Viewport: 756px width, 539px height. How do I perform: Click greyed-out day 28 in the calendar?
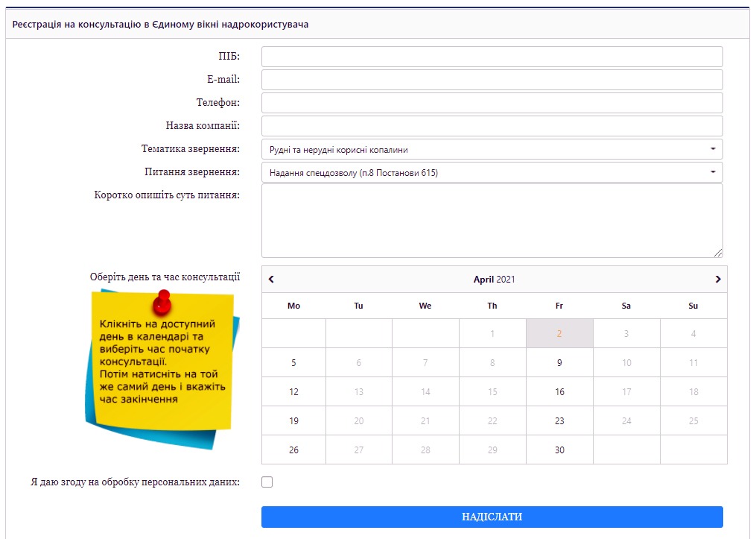coord(425,450)
